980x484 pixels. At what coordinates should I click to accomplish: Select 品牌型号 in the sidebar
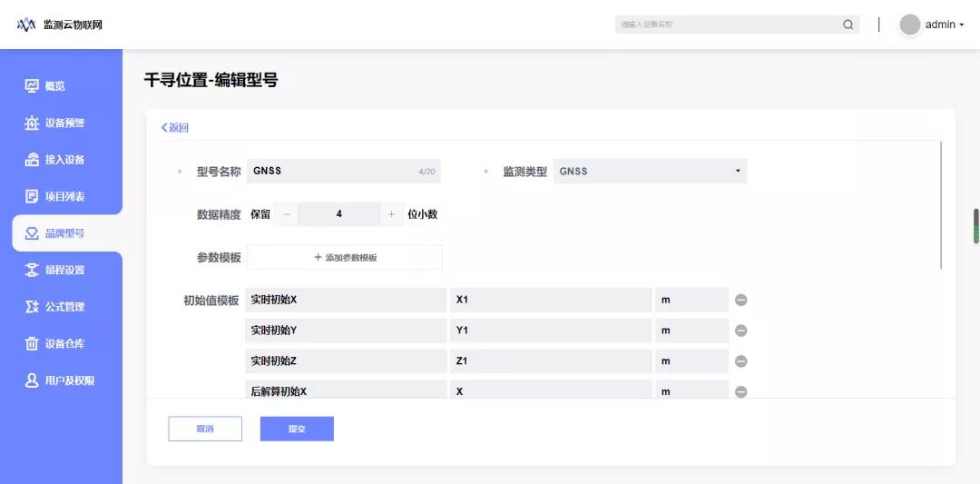point(67,233)
